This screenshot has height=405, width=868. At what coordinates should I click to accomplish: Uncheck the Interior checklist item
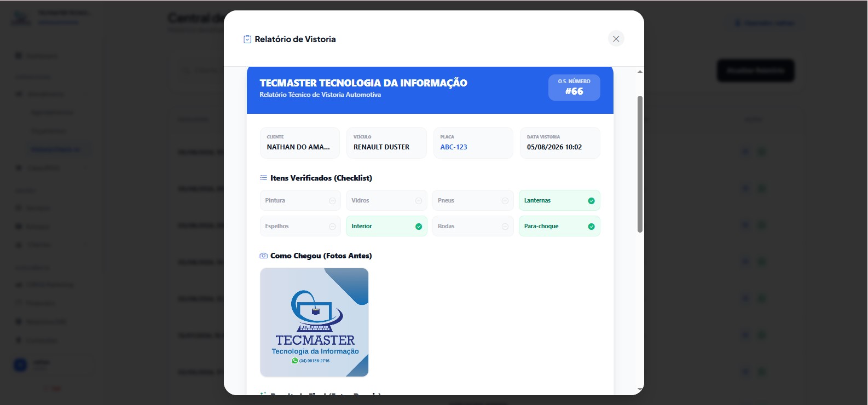pyautogui.click(x=386, y=226)
